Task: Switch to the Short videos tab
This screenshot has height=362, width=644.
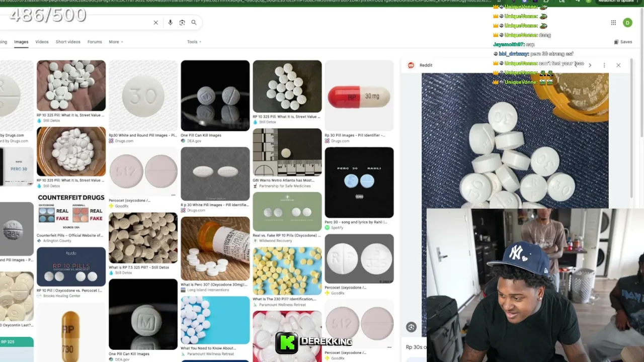Action: (68, 42)
